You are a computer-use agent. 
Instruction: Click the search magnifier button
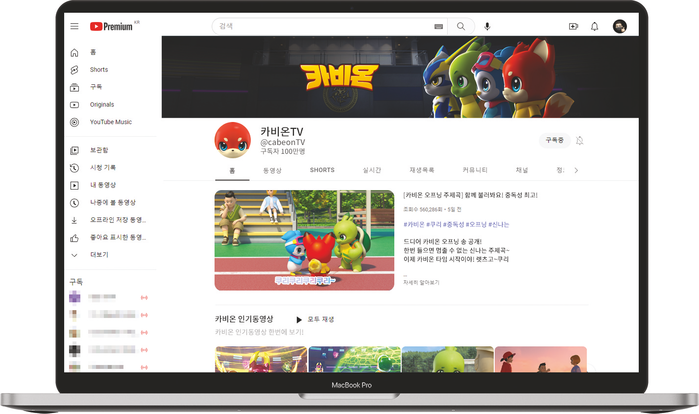click(461, 26)
